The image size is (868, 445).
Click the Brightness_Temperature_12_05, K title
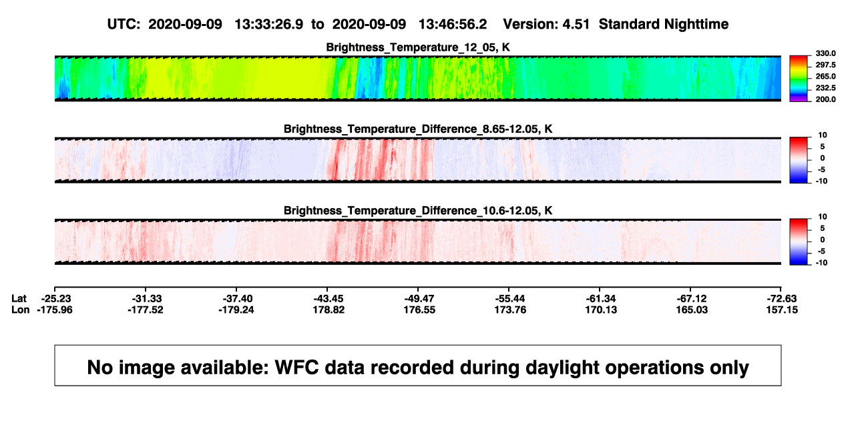pyautogui.click(x=418, y=47)
